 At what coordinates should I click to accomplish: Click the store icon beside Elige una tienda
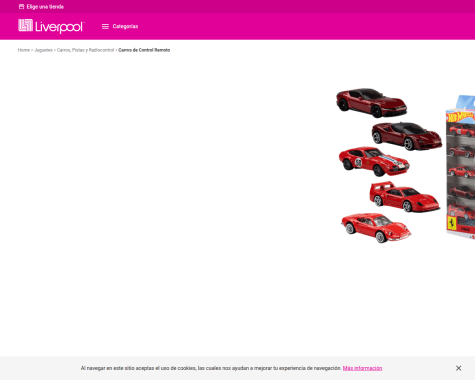pos(21,7)
